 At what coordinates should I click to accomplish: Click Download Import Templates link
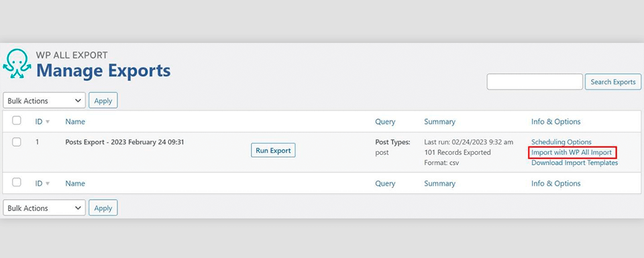[575, 163]
